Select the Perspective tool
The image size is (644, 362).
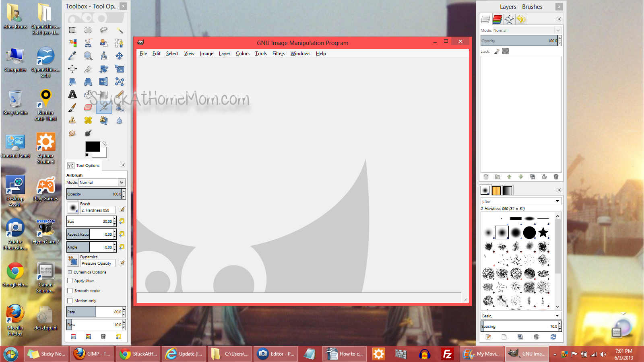88,82
